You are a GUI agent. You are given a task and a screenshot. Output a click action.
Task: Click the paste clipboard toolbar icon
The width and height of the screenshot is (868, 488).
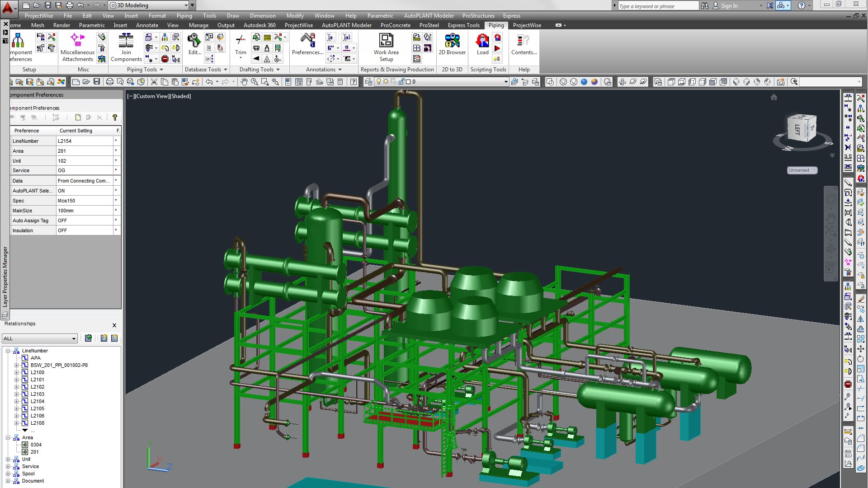(175, 82)
